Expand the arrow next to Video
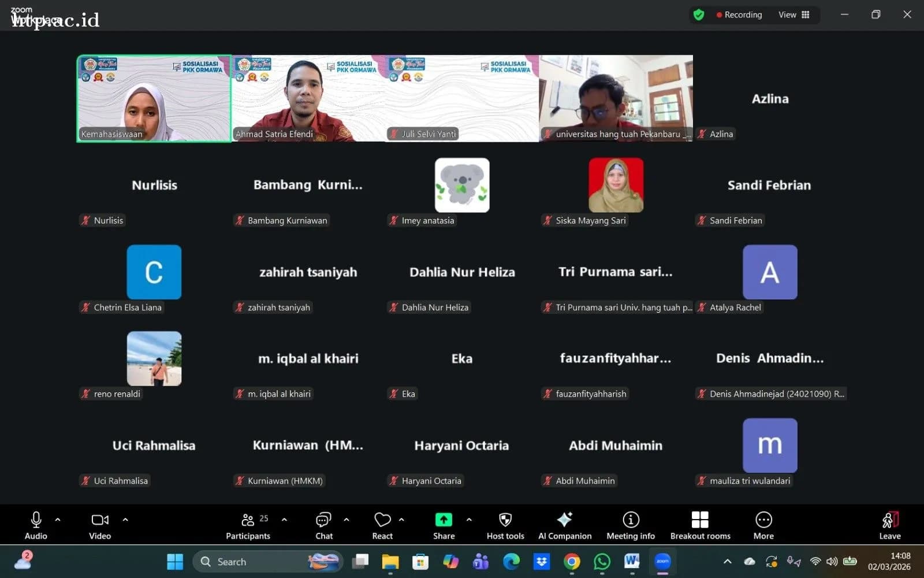Screen dimensions: 924x578 coord(125,520)
